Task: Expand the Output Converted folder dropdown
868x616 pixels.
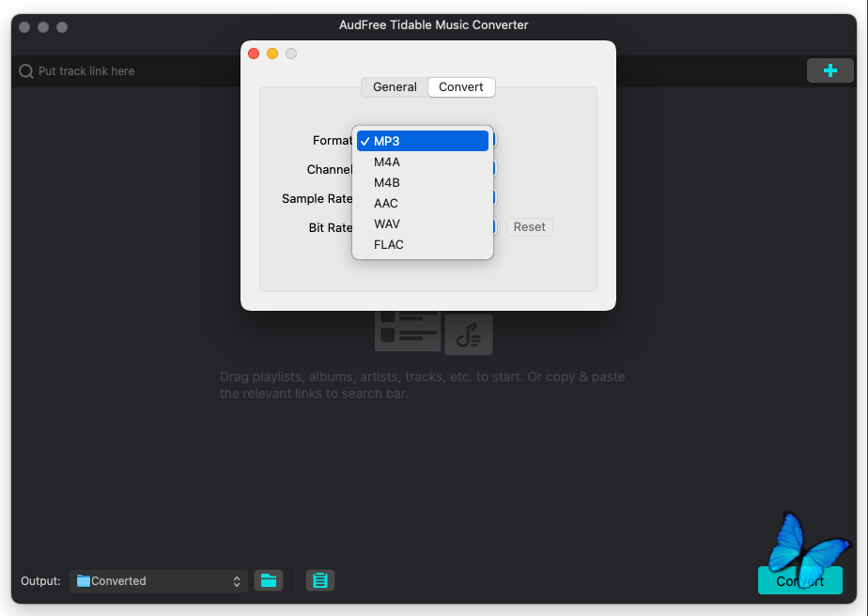Action: (x=158, y=581)
